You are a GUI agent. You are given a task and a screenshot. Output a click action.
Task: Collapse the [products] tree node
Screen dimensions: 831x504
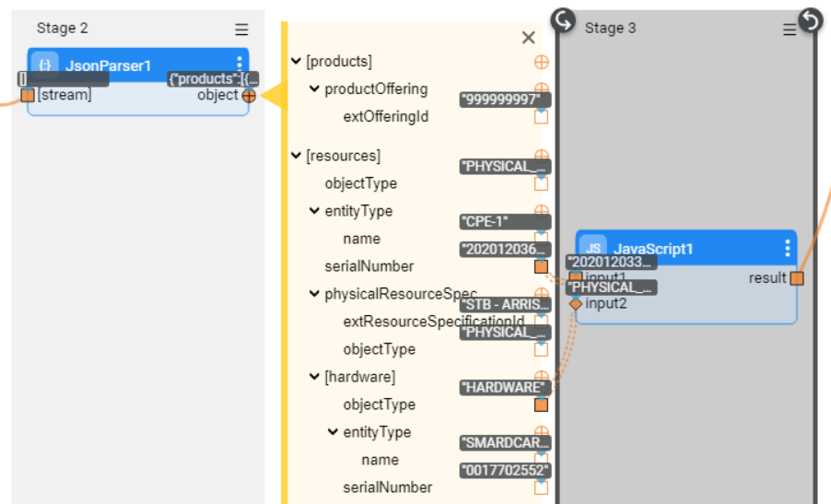(x=296, y=62)
